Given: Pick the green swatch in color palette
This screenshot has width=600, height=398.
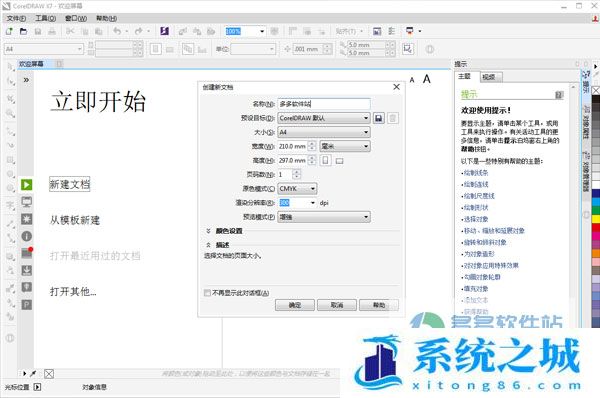Looking at the screenshot, I should click(x=596, y=210).
